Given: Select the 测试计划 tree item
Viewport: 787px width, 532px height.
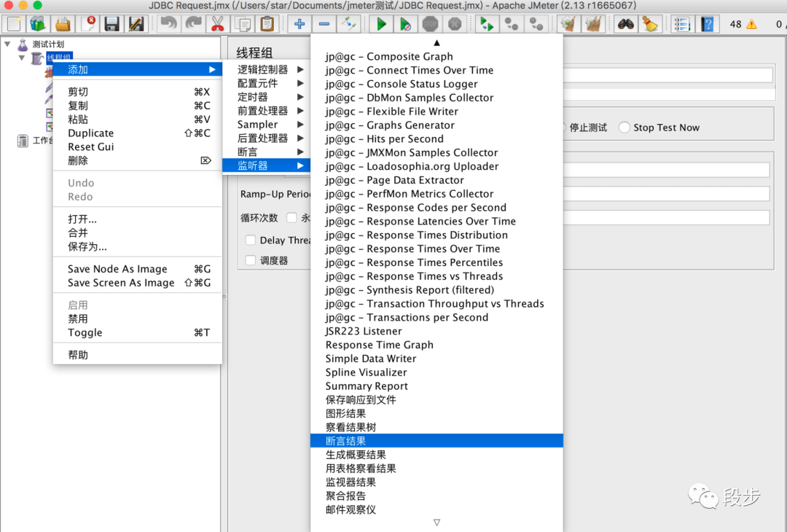Looking at the screenshot, I should point(48,44).
